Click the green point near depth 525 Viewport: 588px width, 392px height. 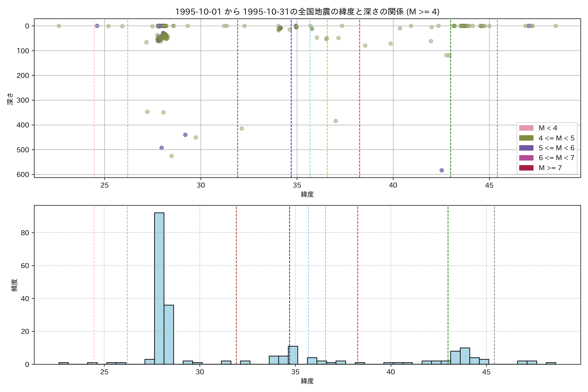pos(171,156)
